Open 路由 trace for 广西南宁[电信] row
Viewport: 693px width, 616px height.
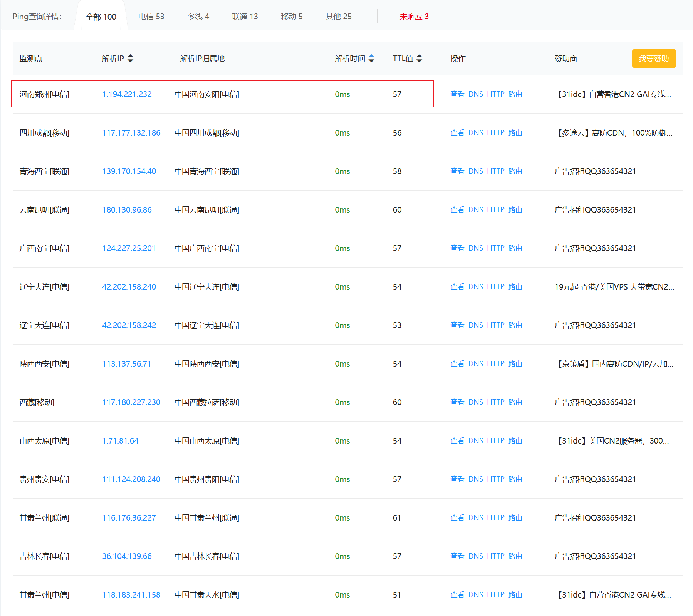[515, 248]
